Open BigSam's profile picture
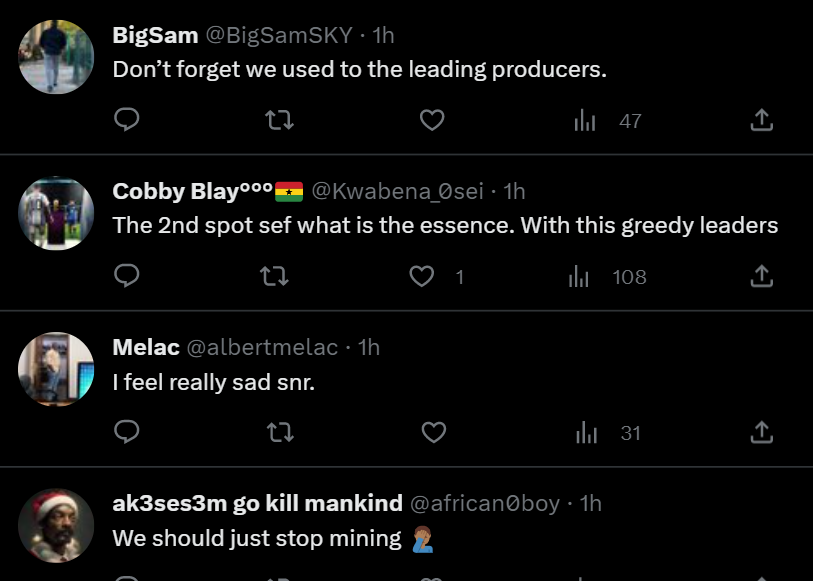 click(57, 56)
